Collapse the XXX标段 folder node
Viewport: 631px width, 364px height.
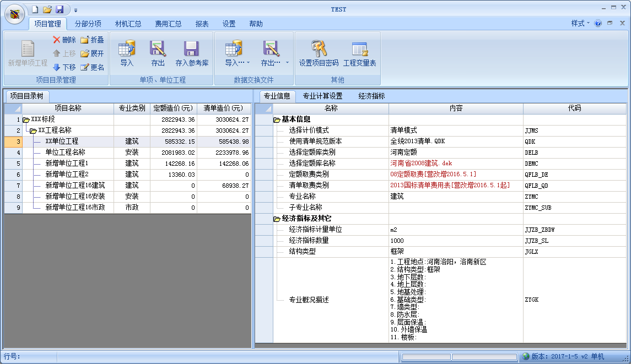coord(26,120)
